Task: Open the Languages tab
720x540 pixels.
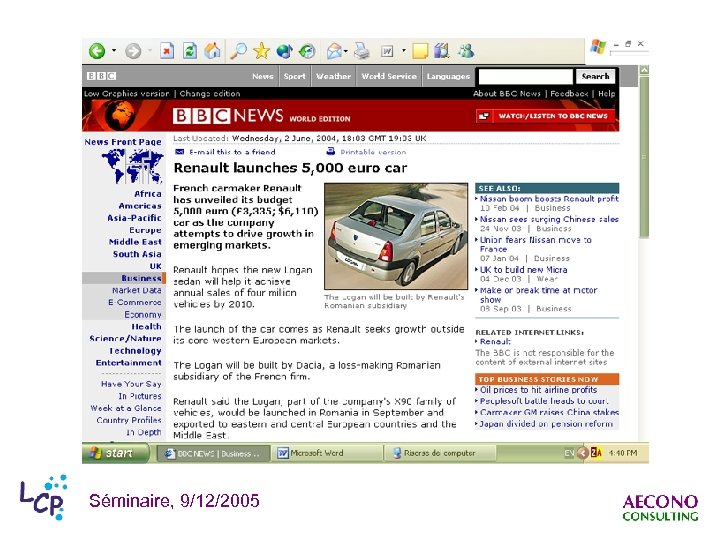Action: (x=448, y=76)
